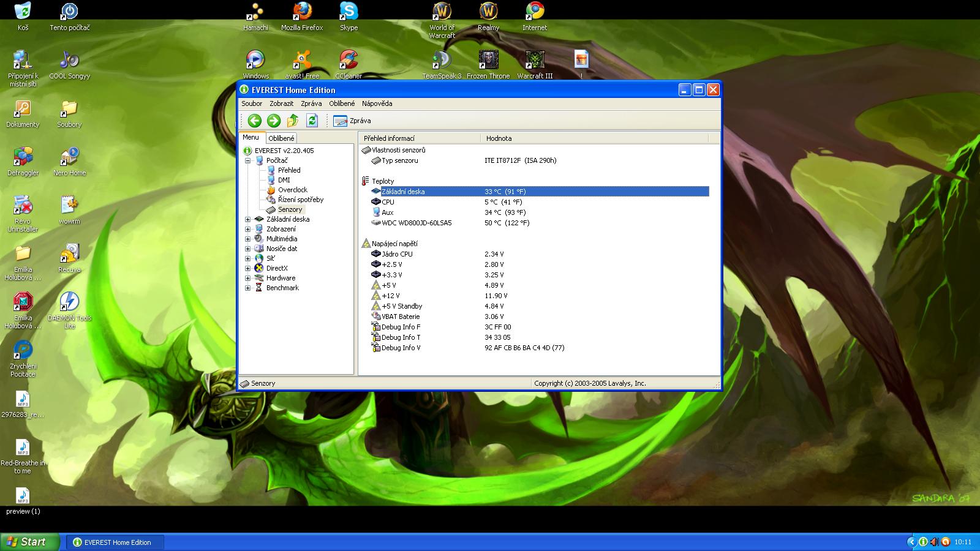
Task: Expand the Základní deska tree node
Action: pyautogui.click(x=248, y=219)
